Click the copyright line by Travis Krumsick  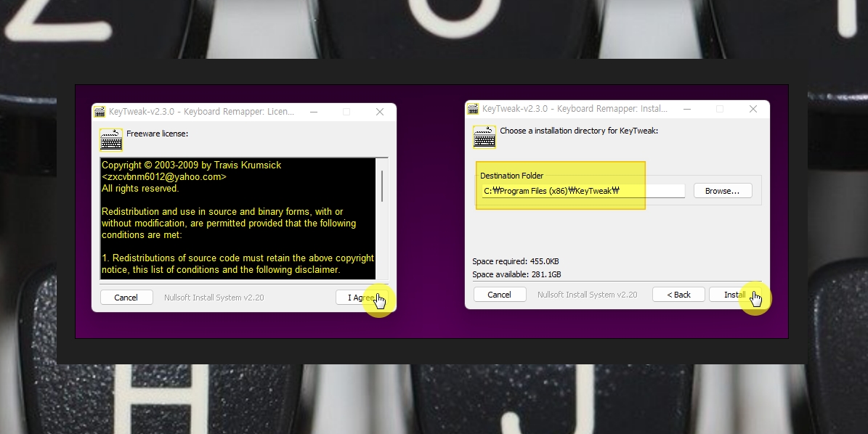[x=192, y=165]
